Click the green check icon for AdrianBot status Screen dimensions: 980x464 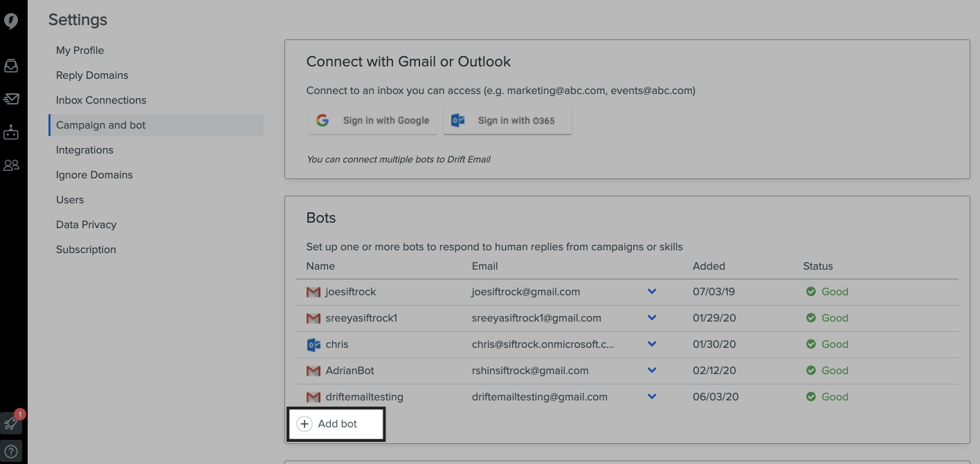coord(811,371)
